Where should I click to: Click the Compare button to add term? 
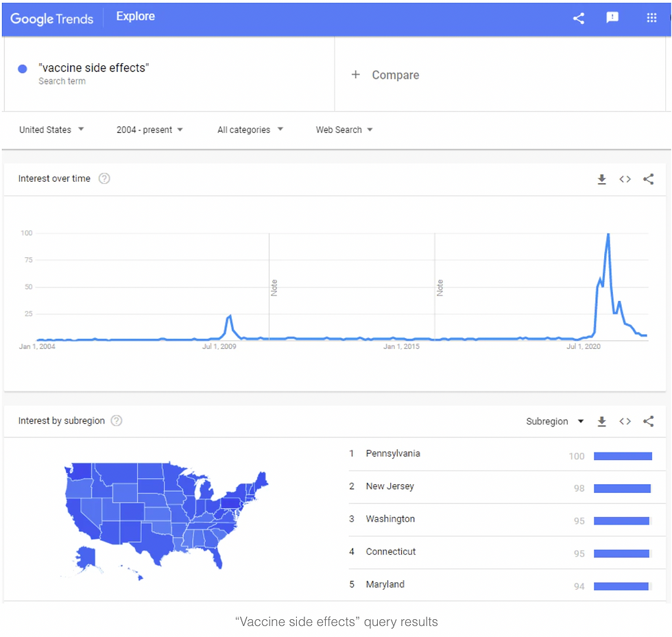tap(385, 75)
